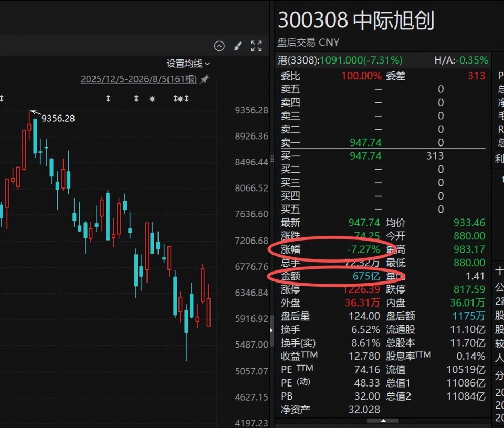Click 最新 price 947.74

point(364,223)
